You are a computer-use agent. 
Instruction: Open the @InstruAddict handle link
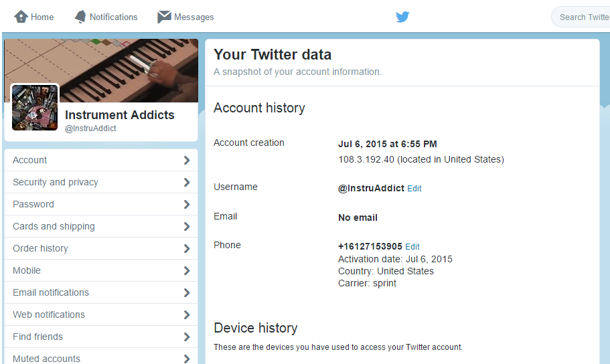coord(90,128)
